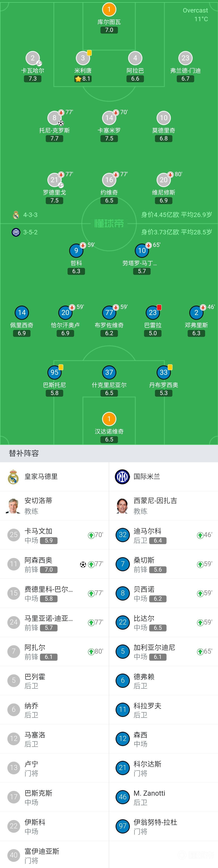Screen dimensions: 218x868
Task: Select Škriniar's number 37 circle
Action: [109, 372]
